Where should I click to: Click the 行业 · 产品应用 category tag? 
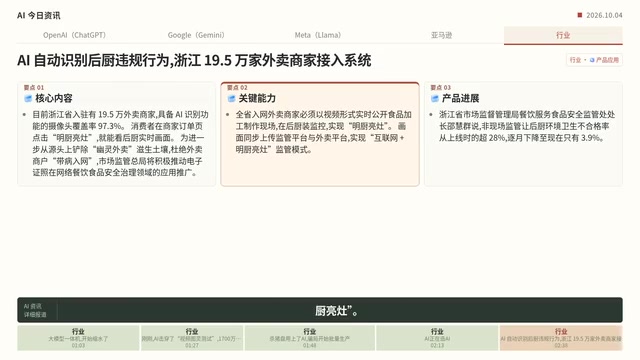point(594,60)
